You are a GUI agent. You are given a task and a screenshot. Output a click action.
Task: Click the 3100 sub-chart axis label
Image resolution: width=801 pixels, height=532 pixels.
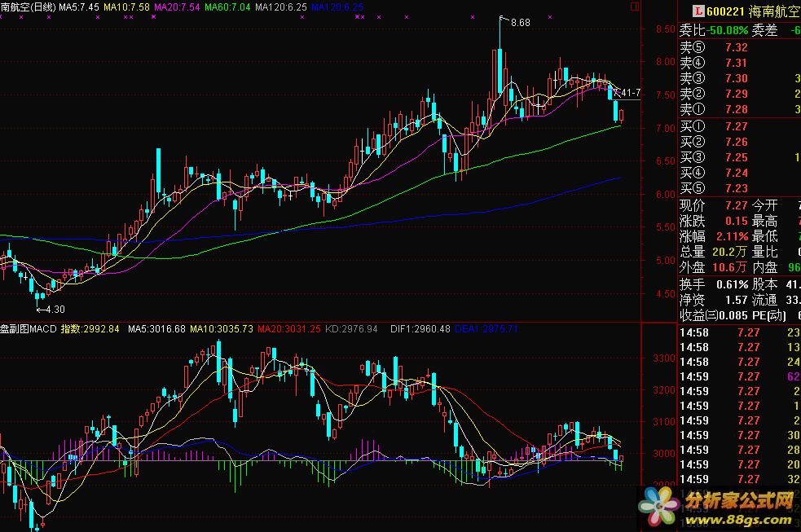664,422
